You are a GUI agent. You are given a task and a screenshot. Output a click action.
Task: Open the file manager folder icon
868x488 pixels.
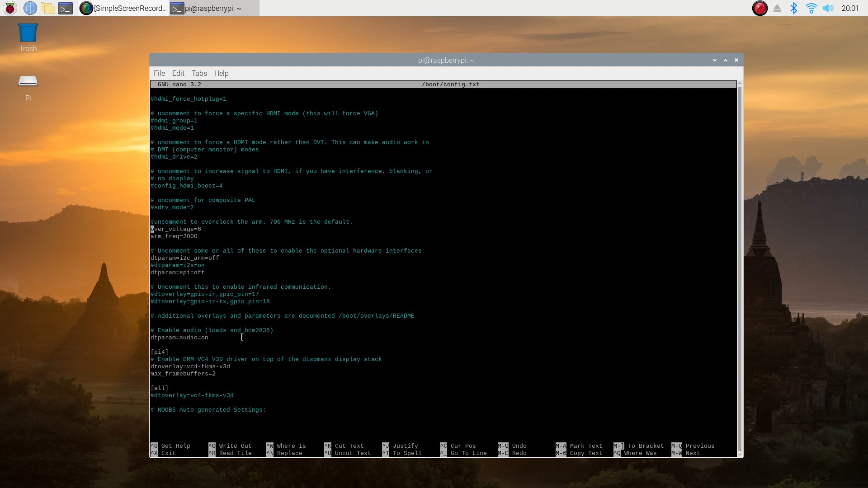coord(47,8)
